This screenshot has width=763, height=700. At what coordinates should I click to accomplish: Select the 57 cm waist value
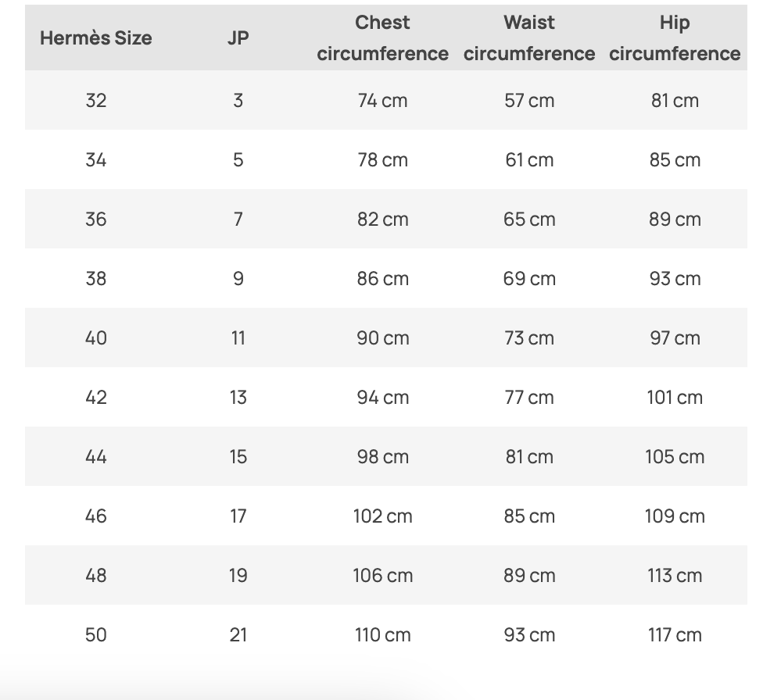click(529, 100)
